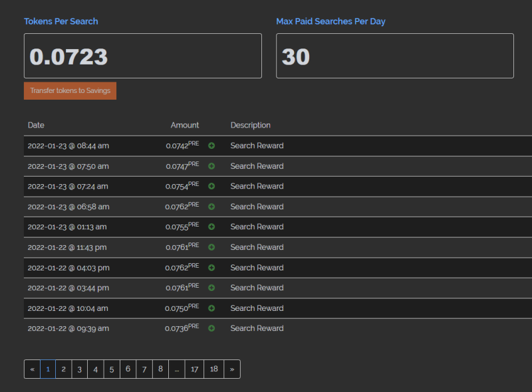Click green plus icon for 06:58 am reward
Image resolution: width=532 pixels, height=392 pixels.
point(211,207)
